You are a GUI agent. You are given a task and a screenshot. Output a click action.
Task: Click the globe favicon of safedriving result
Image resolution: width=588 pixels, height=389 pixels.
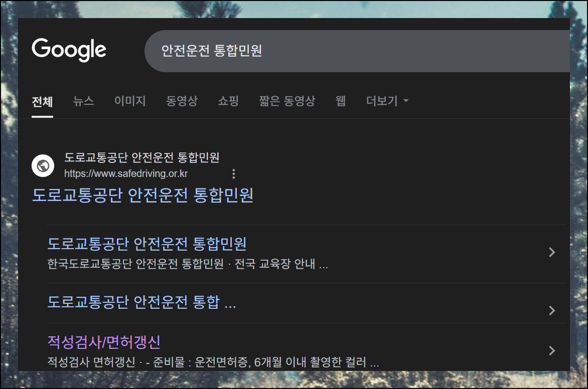pos(43,165)
